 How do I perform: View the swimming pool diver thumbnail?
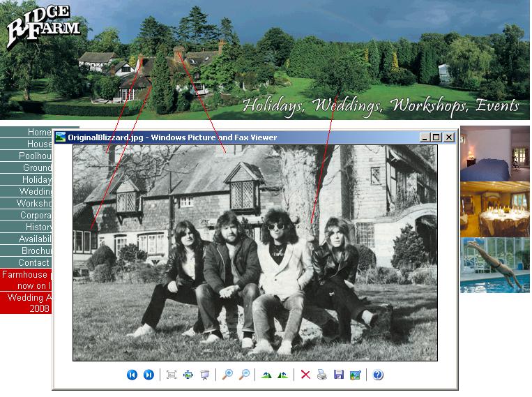point(494,265)
